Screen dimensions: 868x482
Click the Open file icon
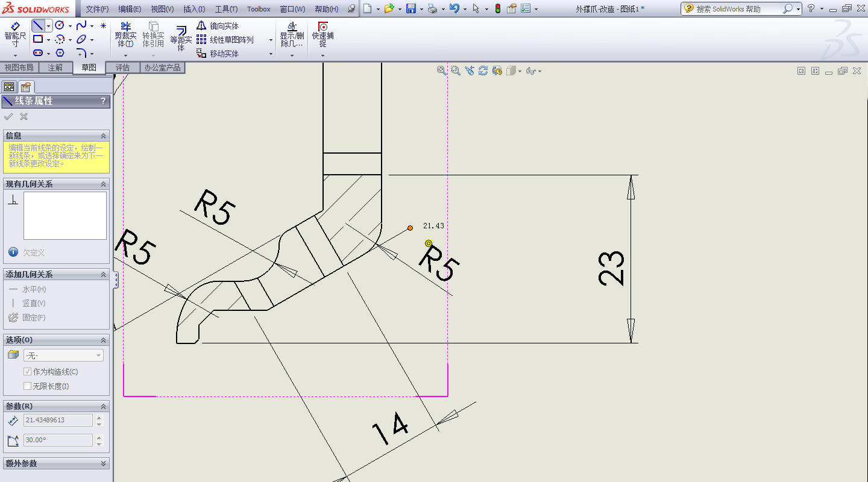[x=389, y=8]
